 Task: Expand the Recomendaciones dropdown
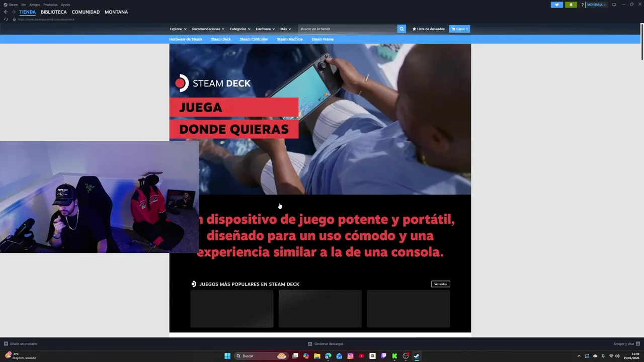[208, 29]
